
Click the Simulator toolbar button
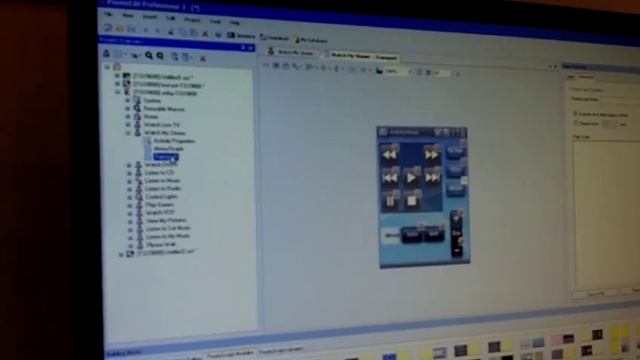pyautogui.click(x=241, y=36)
